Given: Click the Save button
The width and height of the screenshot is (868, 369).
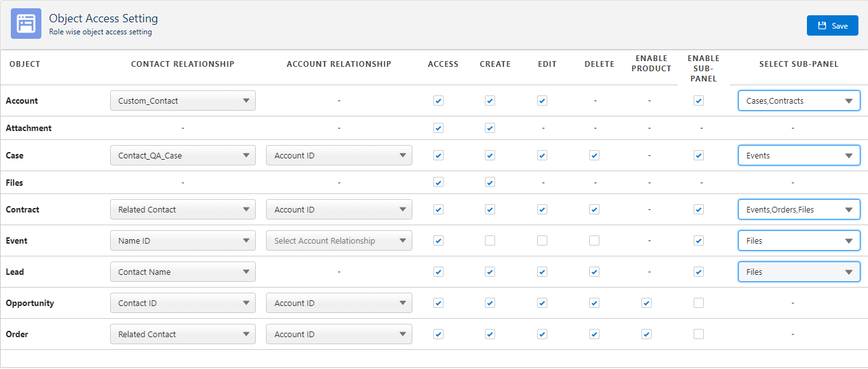Looking at the screenshot, I should [832, 25].
